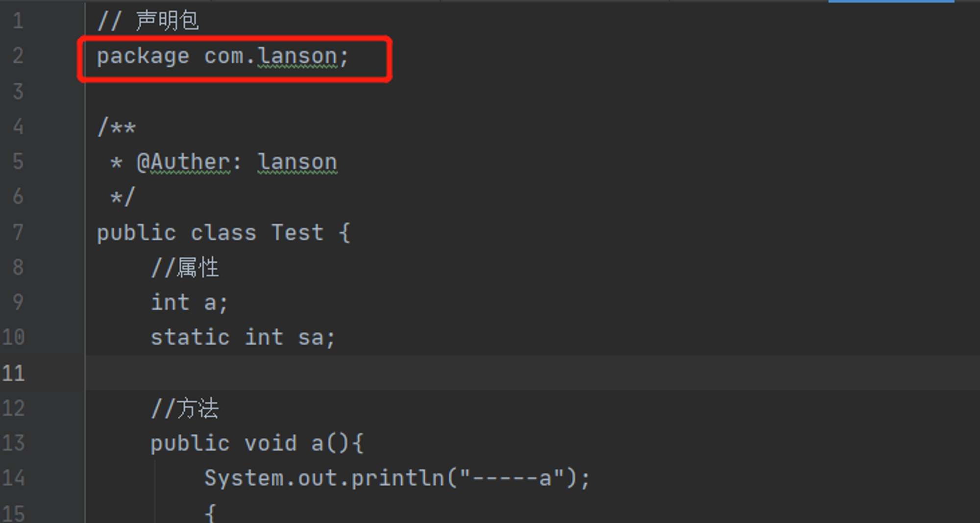Click line number 7 in the gutter
980x523 pixels.
click(x=18, y=232)
